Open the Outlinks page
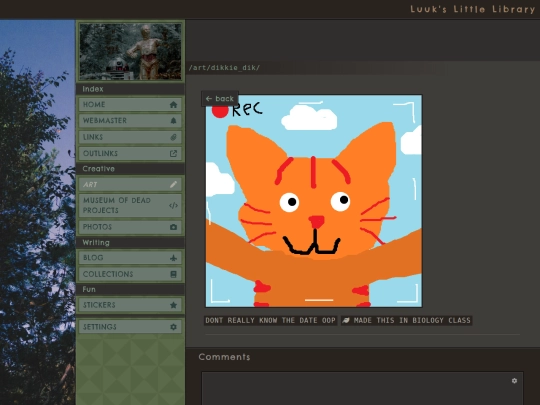 click(130, 154)
